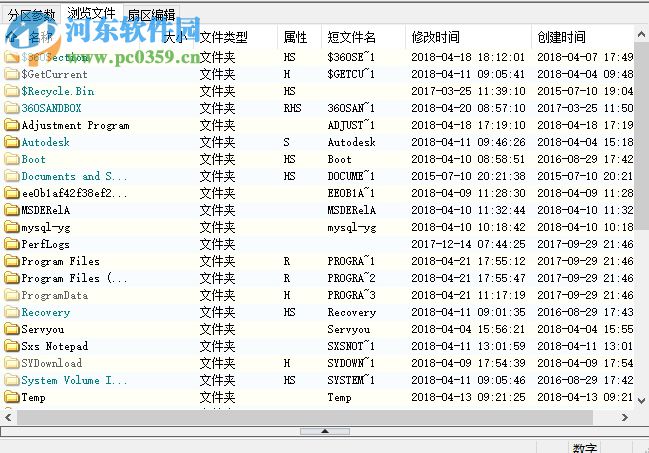Select the $Recycle.Bin folder name
649x453 pixels.
tap(58, 91)
